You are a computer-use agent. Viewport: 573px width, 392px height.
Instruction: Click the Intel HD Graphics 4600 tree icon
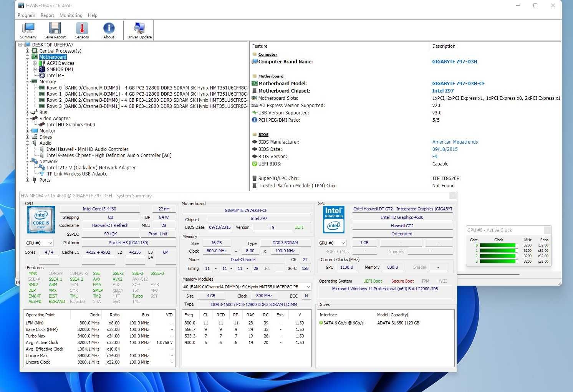coord(42,125)
